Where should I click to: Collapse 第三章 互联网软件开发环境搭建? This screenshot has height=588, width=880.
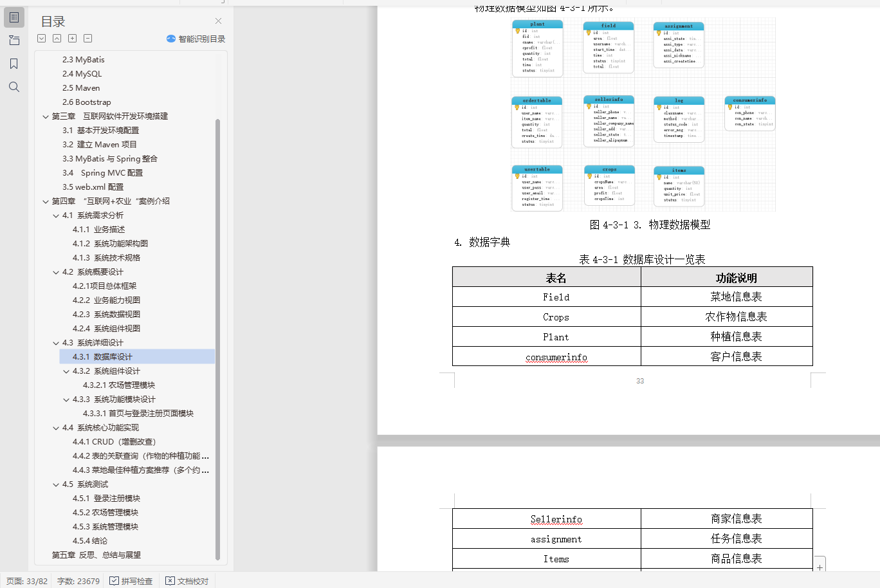tap(46, 116)
